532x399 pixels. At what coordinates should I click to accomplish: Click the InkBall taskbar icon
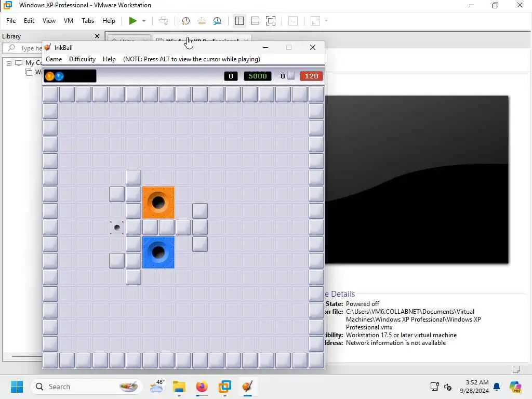[x=247, y=387]
